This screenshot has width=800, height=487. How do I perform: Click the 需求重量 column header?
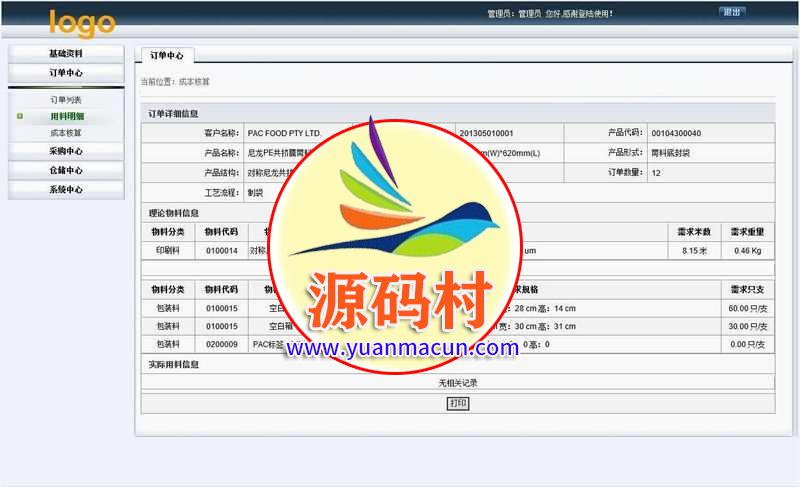(x=747, y=232)
